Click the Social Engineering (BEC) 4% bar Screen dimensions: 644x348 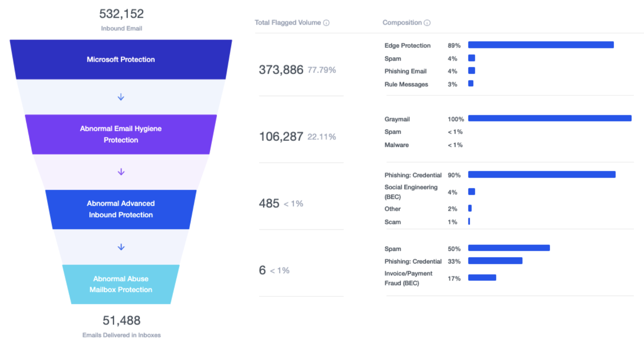pyautogui.click(x=472, y=192)
